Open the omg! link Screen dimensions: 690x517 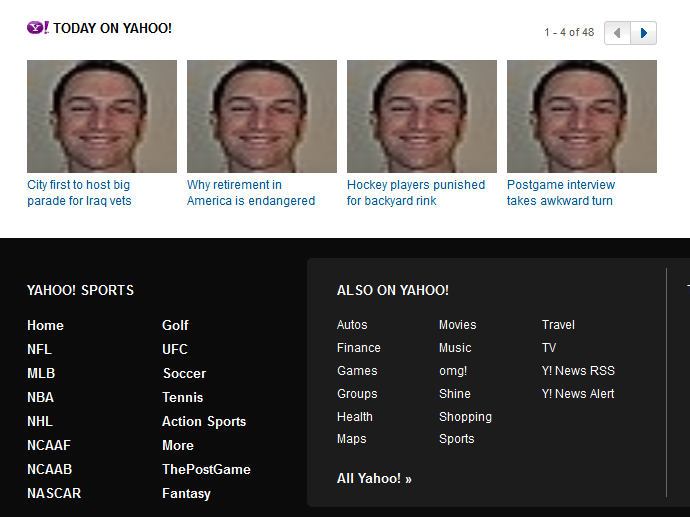point(453,371)
